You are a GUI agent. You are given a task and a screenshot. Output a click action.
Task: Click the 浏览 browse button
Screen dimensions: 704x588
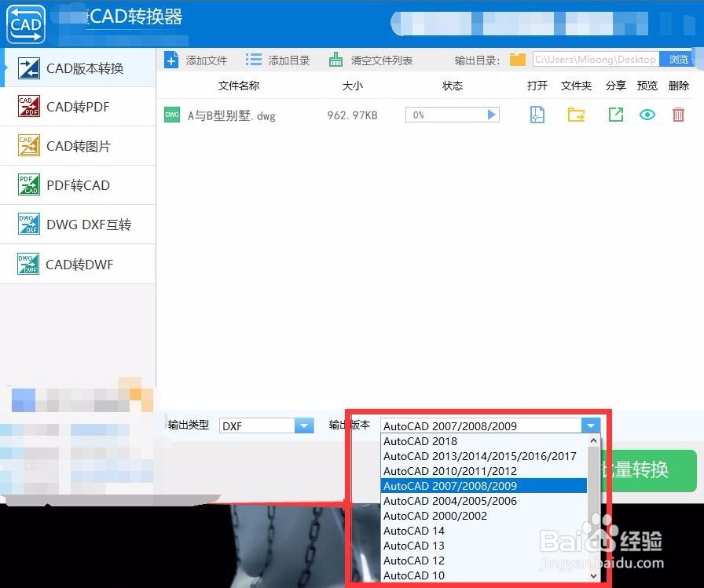click(x=678, y=59)
